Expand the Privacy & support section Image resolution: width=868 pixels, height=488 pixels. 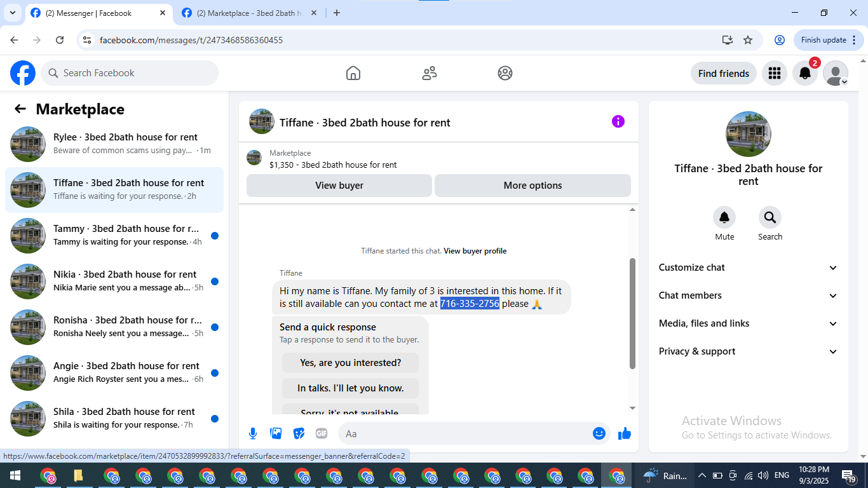749,351
